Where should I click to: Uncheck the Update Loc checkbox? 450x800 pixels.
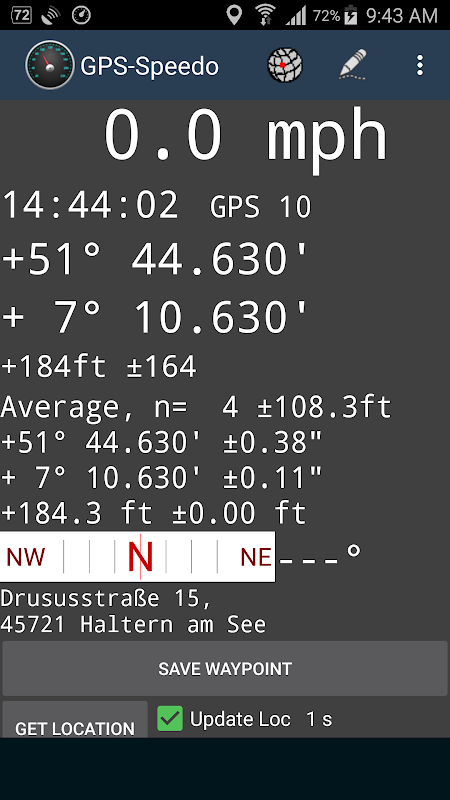[x=170, y=719]
